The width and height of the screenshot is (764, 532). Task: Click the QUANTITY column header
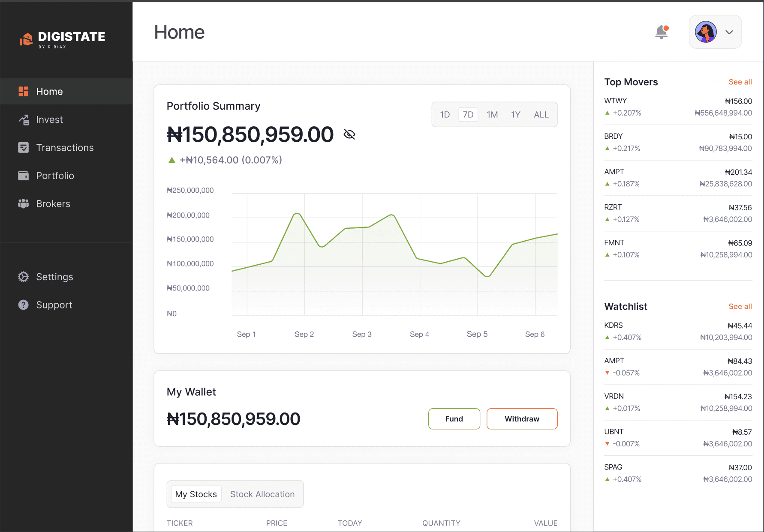point(441,523)
